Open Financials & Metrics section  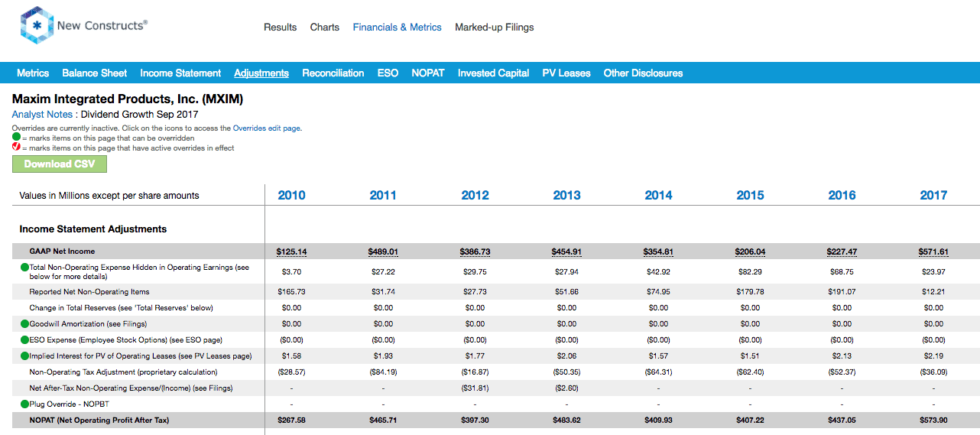pyautogui.click(x=398, y=28)
